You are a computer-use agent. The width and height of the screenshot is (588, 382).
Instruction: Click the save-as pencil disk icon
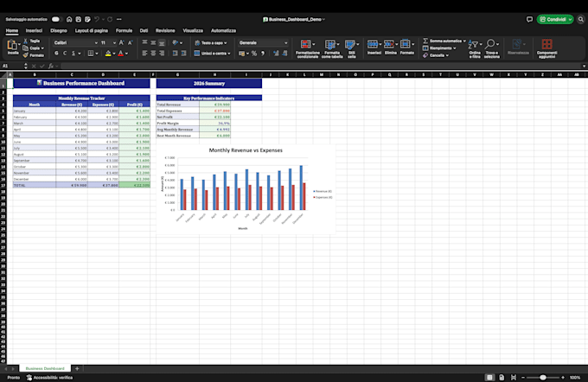(x=87, y=19)
